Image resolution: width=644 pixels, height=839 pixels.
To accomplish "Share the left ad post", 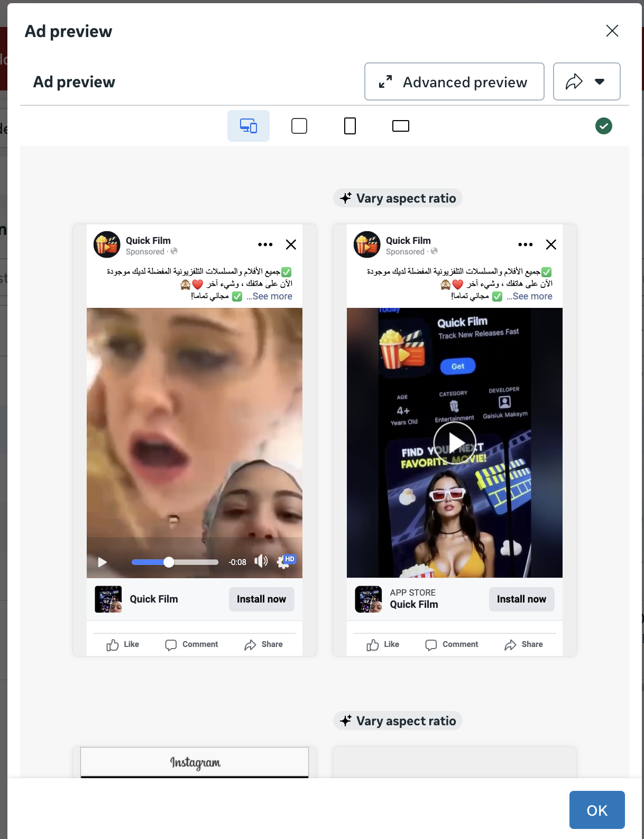I will point(263,644).
